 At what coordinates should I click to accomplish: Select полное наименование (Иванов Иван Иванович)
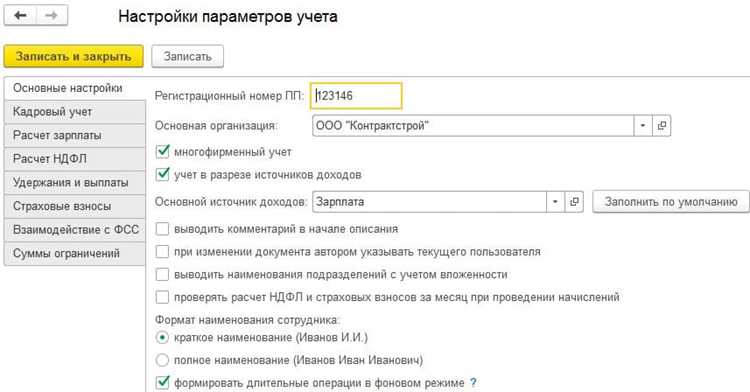163,360
